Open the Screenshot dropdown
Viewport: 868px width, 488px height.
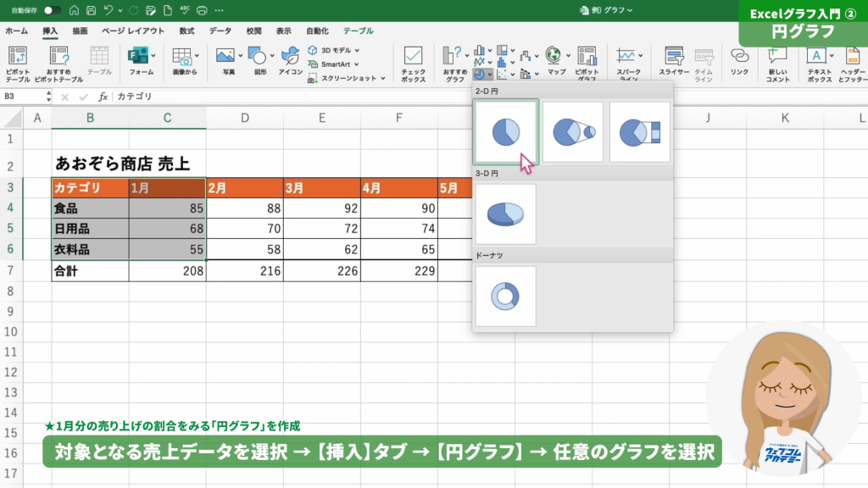point(347,78)
